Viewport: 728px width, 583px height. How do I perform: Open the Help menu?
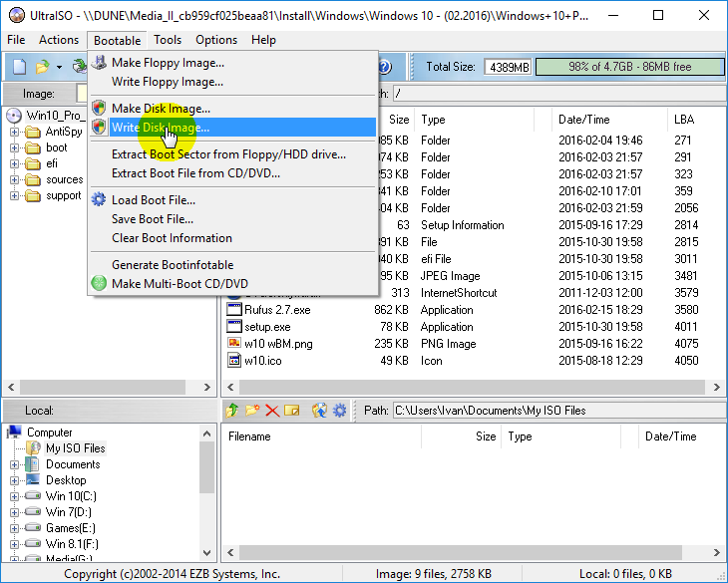click(263, 40)
